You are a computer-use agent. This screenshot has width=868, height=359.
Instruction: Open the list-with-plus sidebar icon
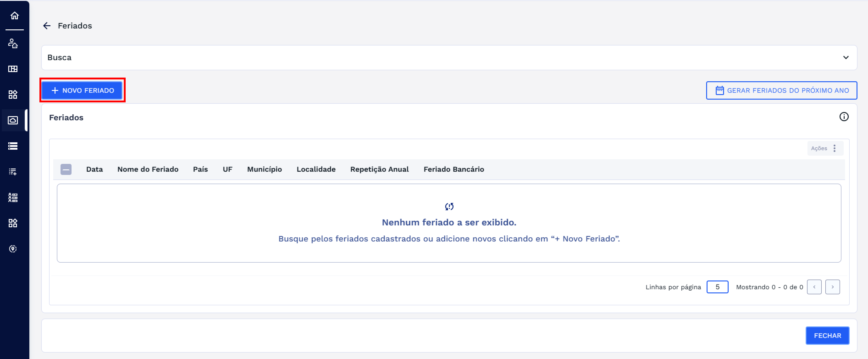[x=13, y=172]
